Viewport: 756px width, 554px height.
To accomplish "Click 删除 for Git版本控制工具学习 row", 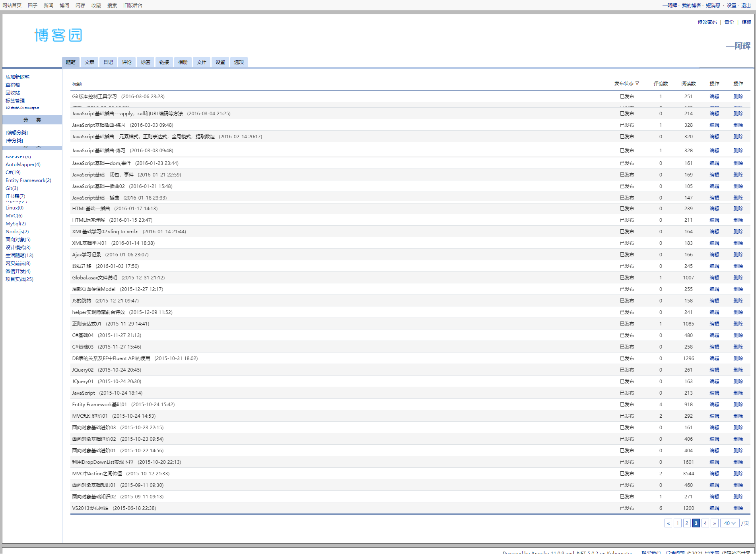I will coord(738,96).
